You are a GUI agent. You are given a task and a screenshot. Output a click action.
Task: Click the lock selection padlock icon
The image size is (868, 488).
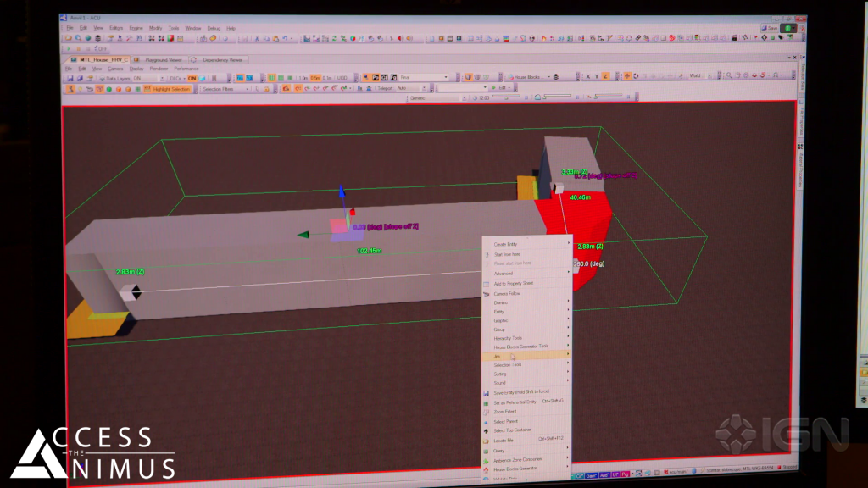tap(265, 88)
